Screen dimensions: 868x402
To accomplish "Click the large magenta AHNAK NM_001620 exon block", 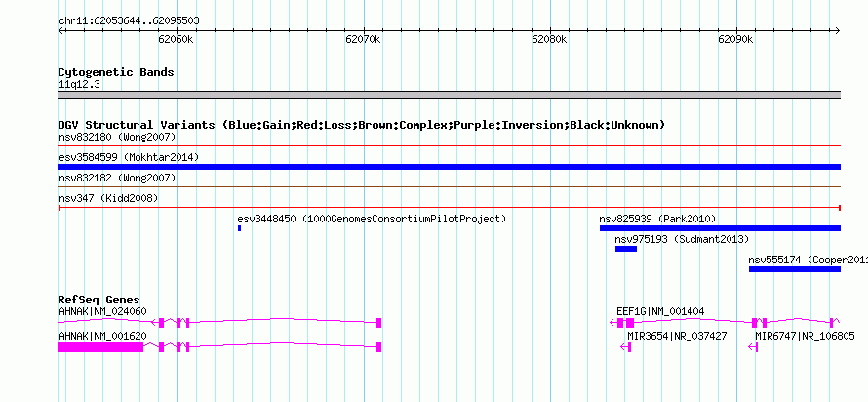I will coord(100,347).
